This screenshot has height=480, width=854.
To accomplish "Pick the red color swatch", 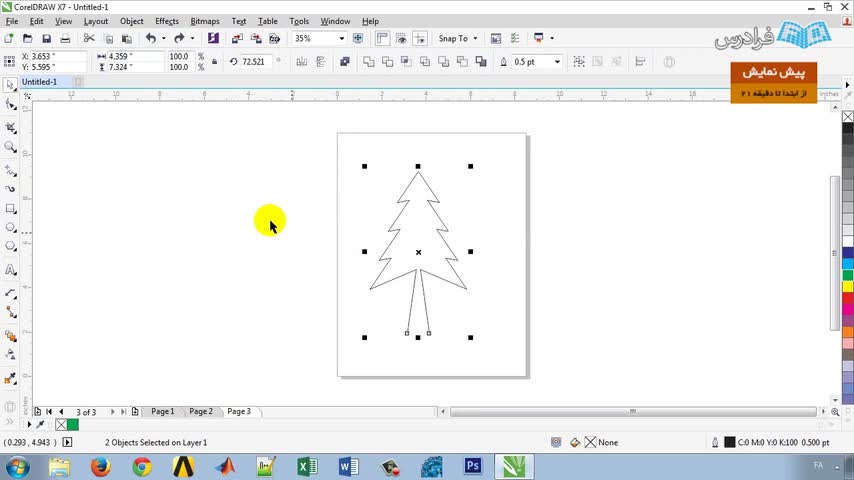I will [x=848, y=298].
